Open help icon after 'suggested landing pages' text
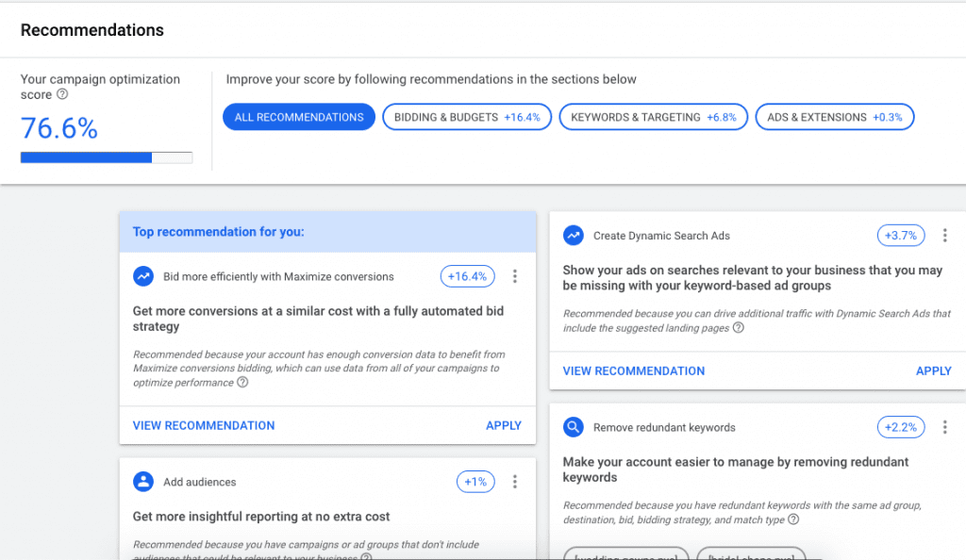This screenshot has width=966, height=560. [x=738, y=327]
